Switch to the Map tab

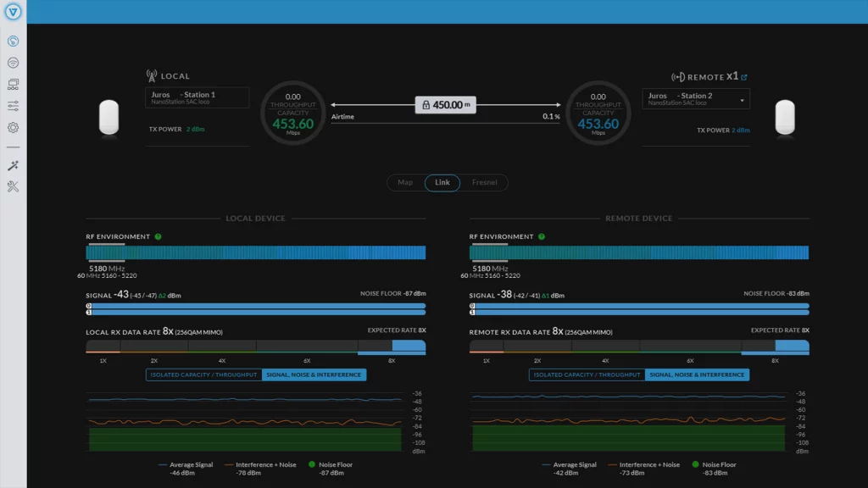coord(405,182)
